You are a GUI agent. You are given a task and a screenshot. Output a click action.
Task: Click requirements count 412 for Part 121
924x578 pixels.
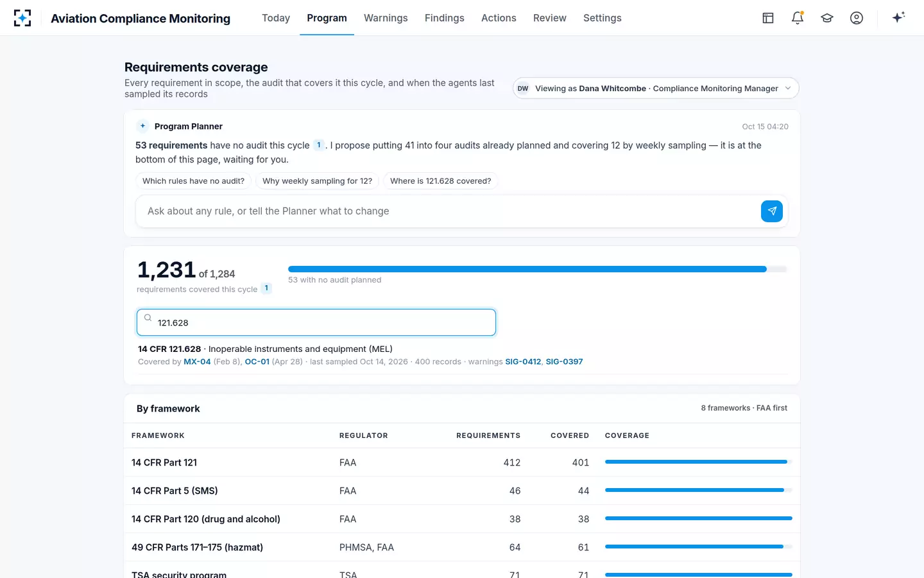click(x=512, y=462)
